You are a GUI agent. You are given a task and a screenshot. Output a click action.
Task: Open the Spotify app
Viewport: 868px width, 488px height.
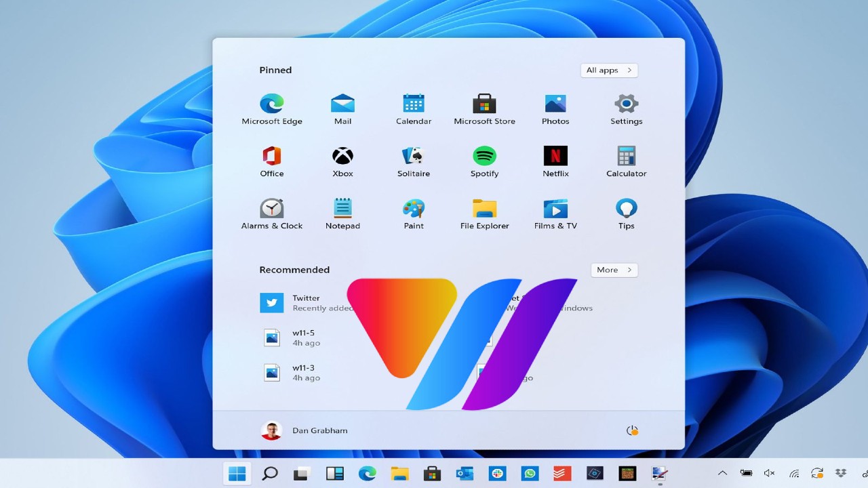click(x=484, y=162)
